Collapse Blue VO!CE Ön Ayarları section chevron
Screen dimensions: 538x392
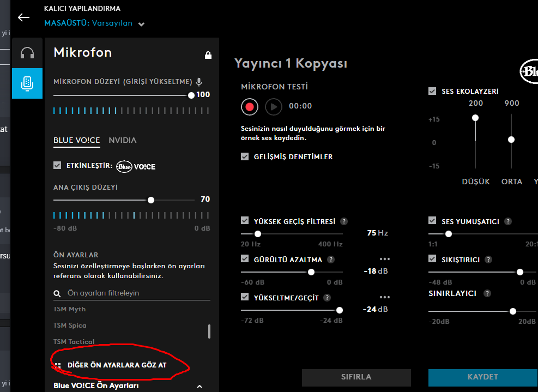[200, 386]
